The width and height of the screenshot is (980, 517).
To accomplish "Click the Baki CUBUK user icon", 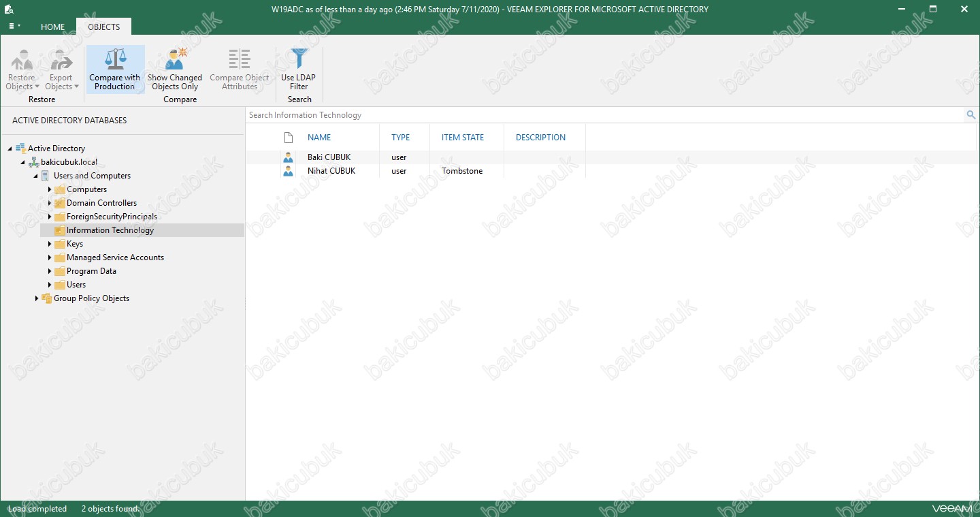I will (x=289, y=157).
